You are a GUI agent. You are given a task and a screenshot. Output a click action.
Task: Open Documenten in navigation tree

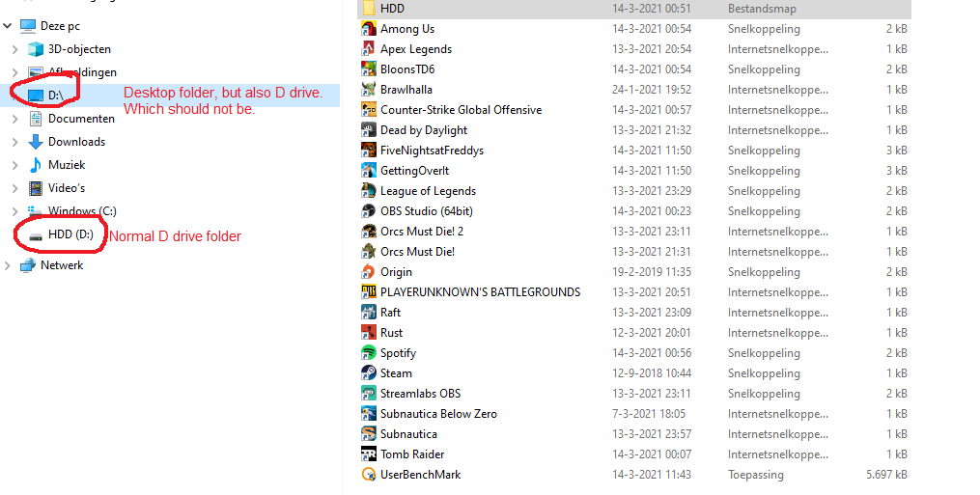click(81, 118)
